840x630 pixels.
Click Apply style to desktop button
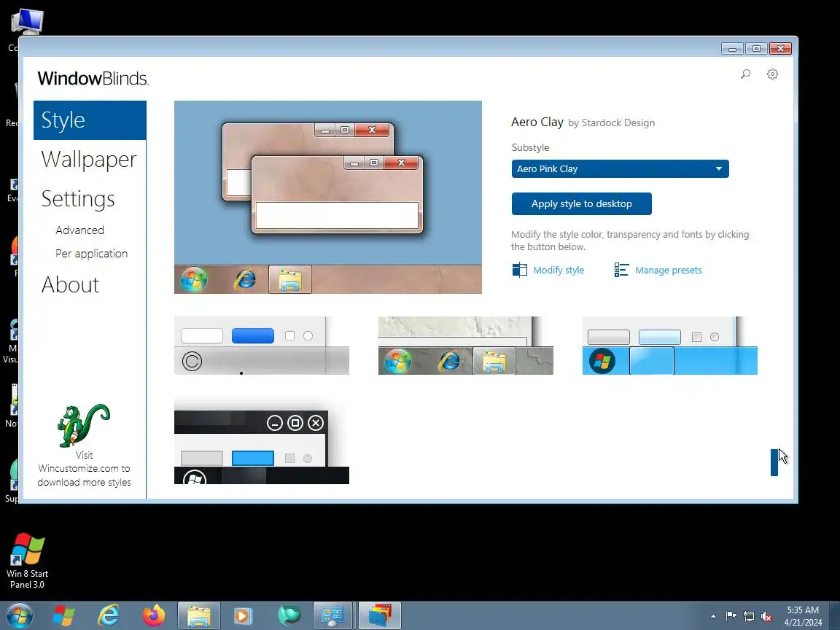tap(581, 203)
